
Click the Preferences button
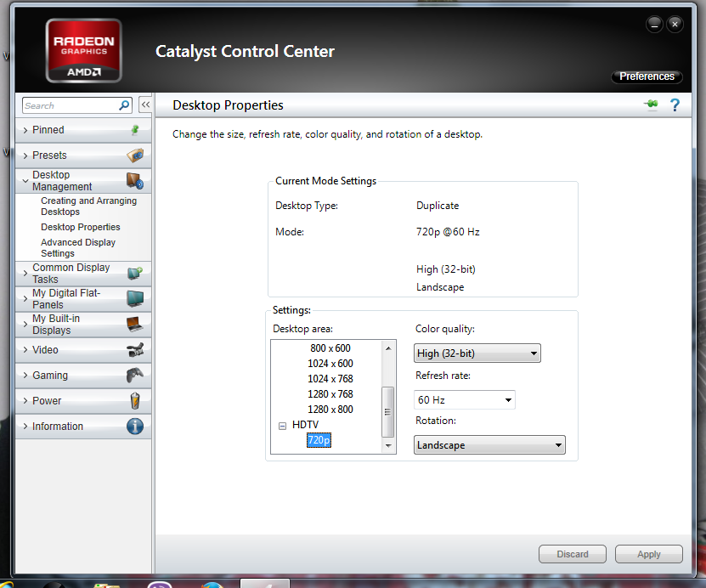coord(647,76)
